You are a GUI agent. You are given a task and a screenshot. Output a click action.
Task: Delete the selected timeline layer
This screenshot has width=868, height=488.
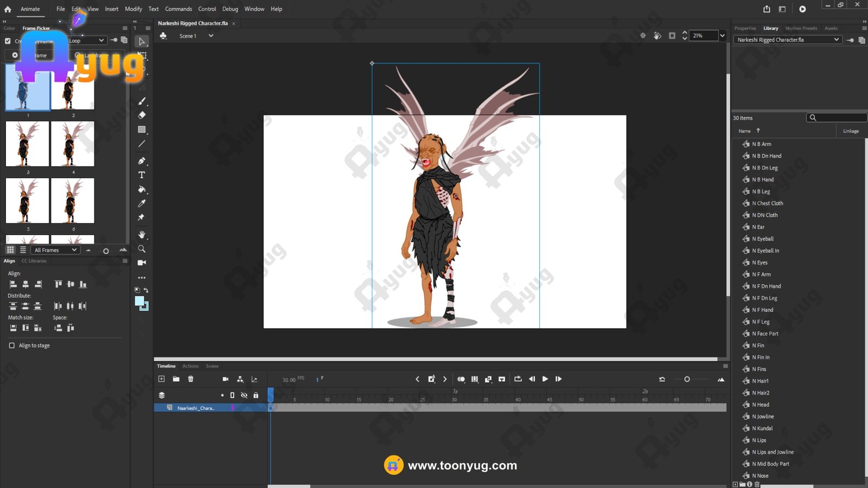click(190, 379)
